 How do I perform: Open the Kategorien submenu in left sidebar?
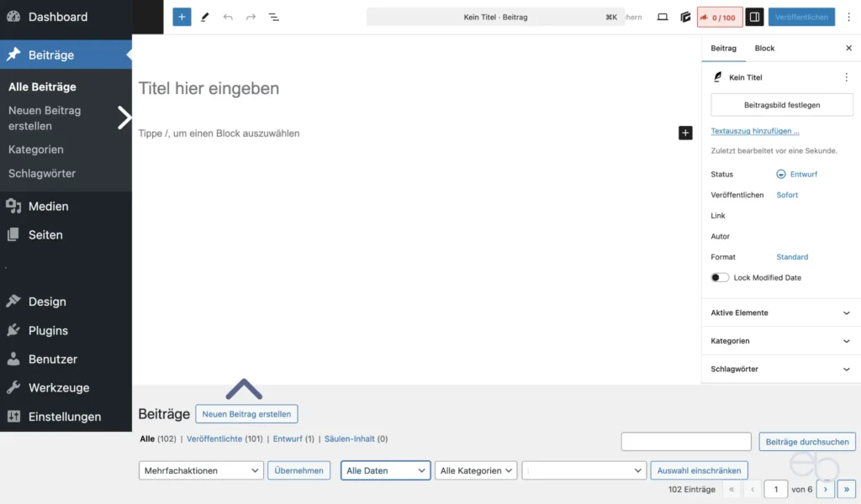(x=35, y=150)
